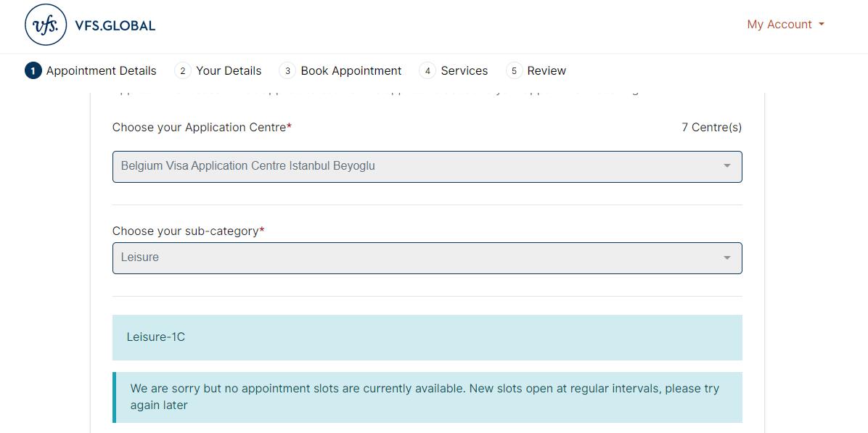Viewport: 868px width, 433px height.
Task: Click the VFS circular logo icon
Action: click(x=46, y=25)
